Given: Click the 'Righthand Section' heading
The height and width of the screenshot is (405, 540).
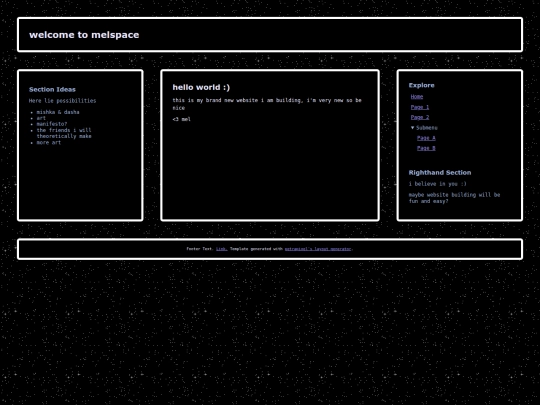Looking at the screenshot, I should pyautogui.click(x=440, y=173).
